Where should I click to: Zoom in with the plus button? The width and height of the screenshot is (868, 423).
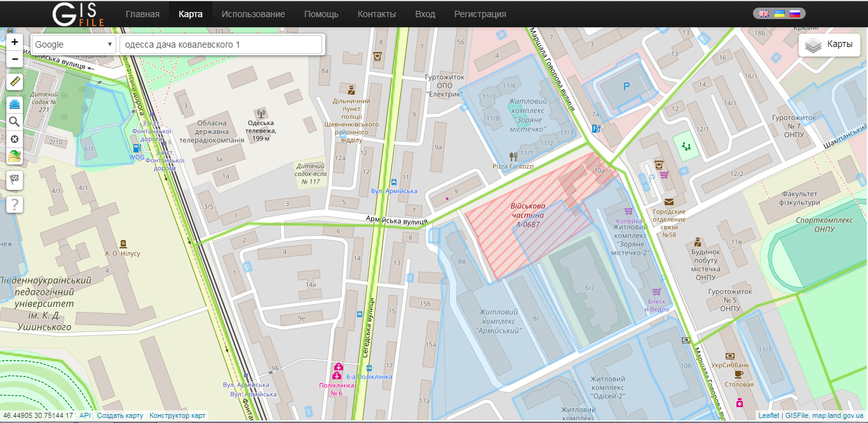tap(15, 42)
